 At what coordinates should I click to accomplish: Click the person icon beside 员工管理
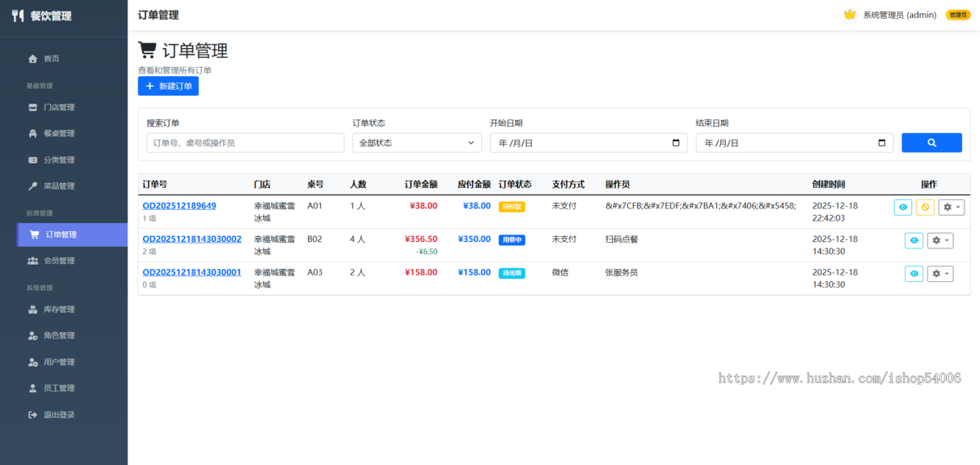(33, 387)
